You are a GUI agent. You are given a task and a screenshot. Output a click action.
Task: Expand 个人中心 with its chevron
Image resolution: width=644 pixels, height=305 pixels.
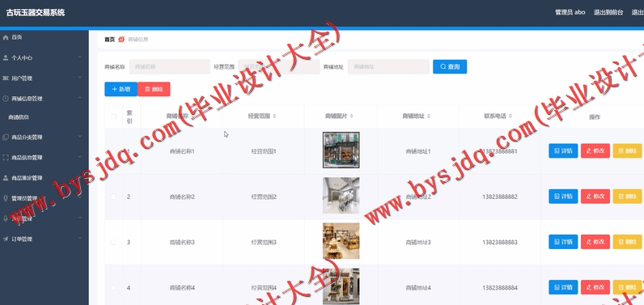tap(79, 57)
